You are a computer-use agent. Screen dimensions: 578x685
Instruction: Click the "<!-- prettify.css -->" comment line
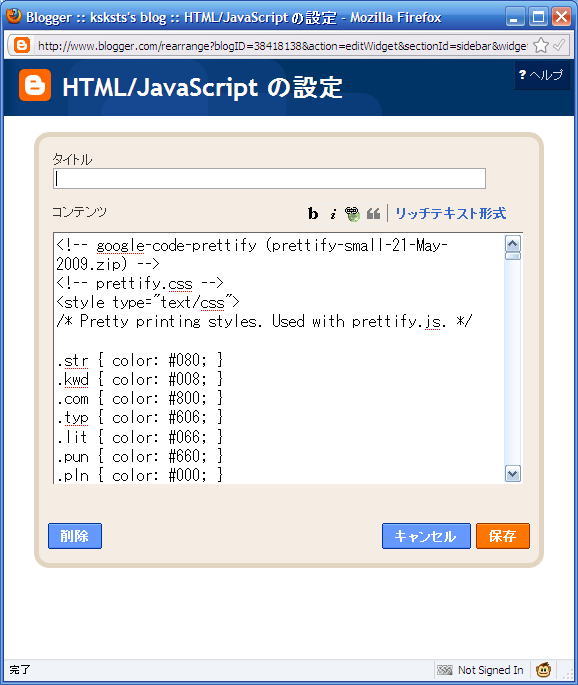pos(140,284)
